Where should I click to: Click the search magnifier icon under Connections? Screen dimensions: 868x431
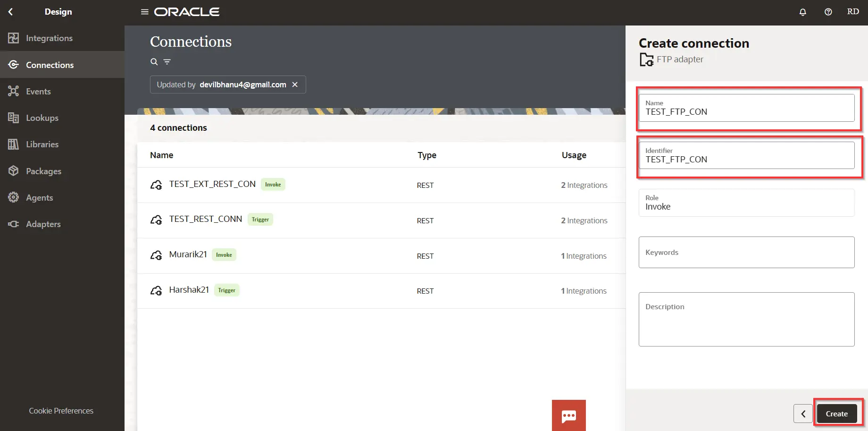(x=154, y=62)
